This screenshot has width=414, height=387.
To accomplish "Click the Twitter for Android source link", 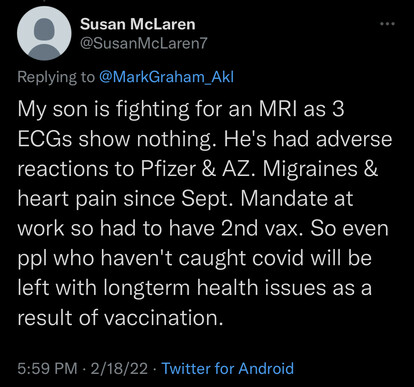I will (228, 368).
